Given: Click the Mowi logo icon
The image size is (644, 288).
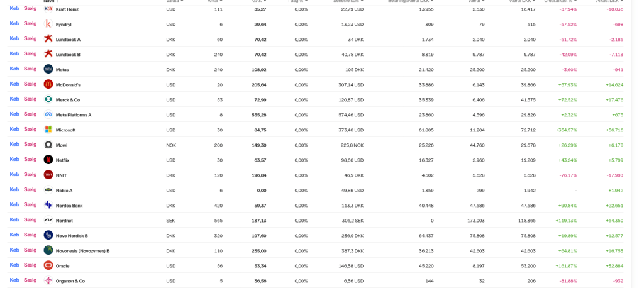Looking at the screenshot, I should pyautogui.click(x=48, y=145).
